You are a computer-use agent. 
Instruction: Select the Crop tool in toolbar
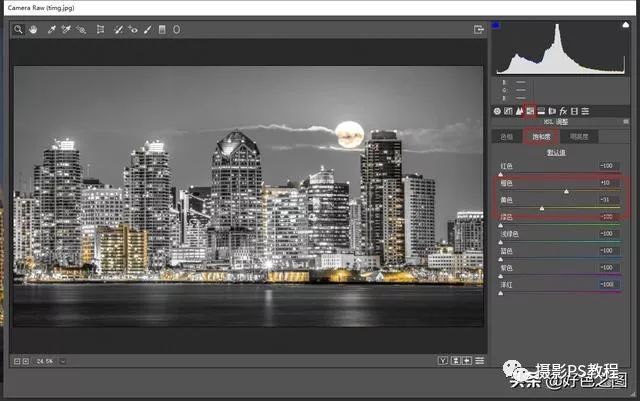point(100,30)
